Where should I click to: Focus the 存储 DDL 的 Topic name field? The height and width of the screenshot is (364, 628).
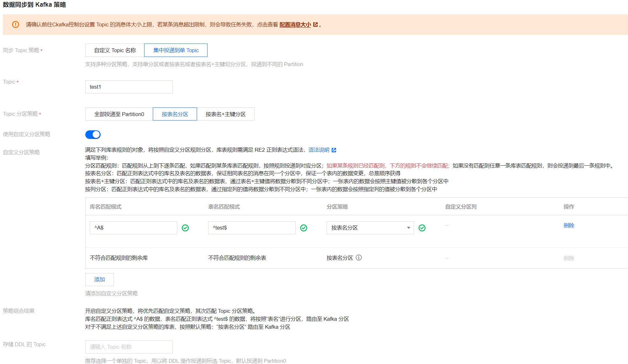pos(129,347)
